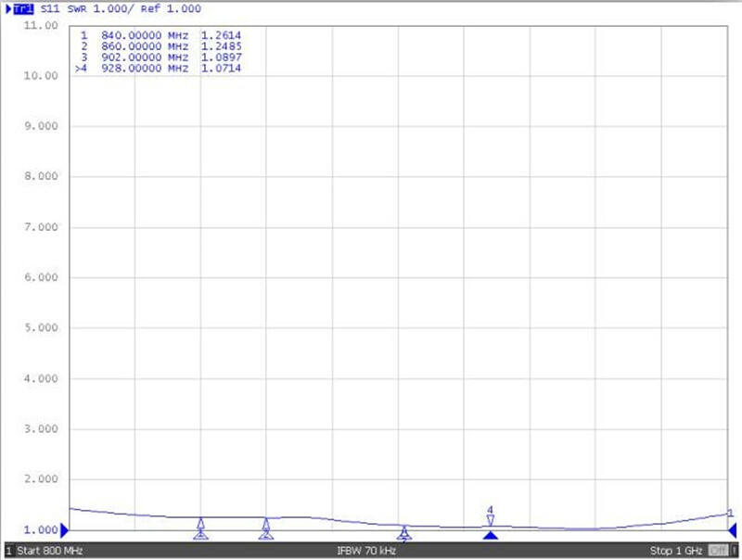Click marker 1 value 1.2614
Image resolution: width=742 pixels, height=560 pixels.
coord(221,35)
